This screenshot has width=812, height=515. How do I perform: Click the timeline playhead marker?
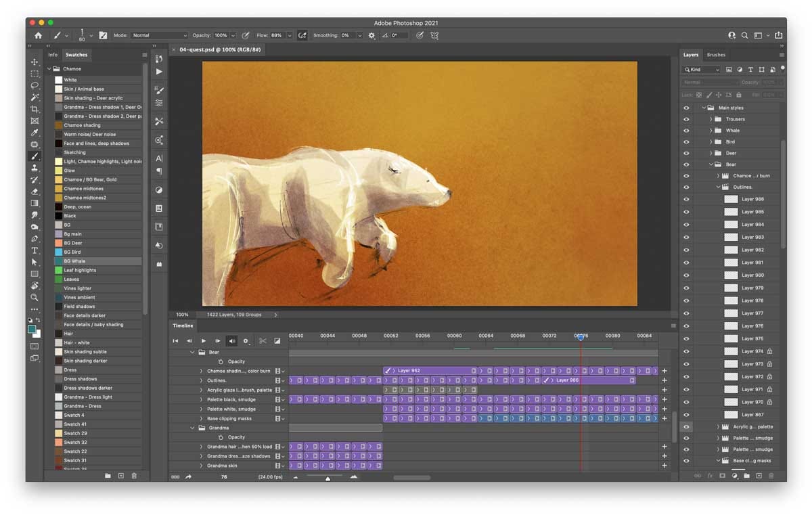click(x=581, y=337)
